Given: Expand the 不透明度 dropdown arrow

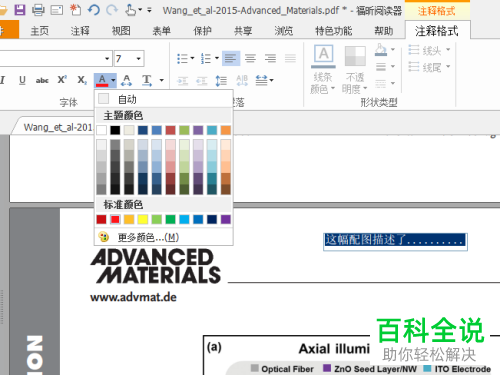Looking at the screenshot, I should click(365, 89).
